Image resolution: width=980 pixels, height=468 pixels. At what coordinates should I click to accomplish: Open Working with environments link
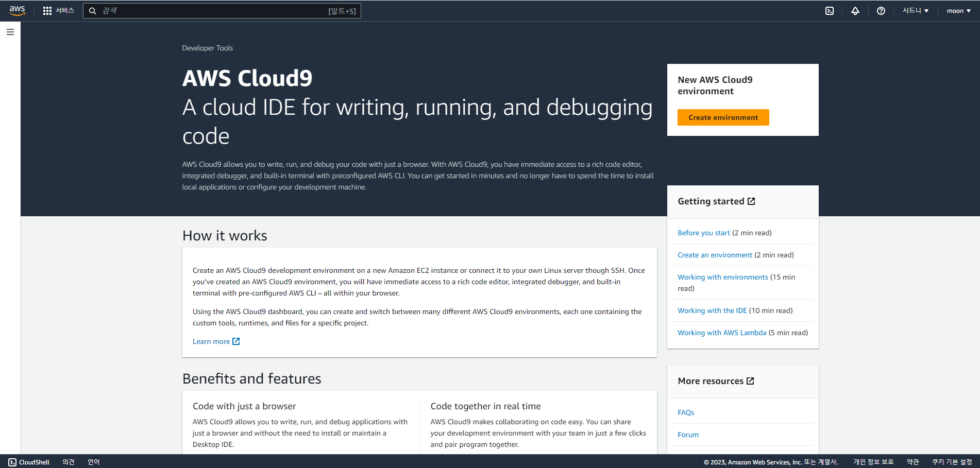[723, 277]
